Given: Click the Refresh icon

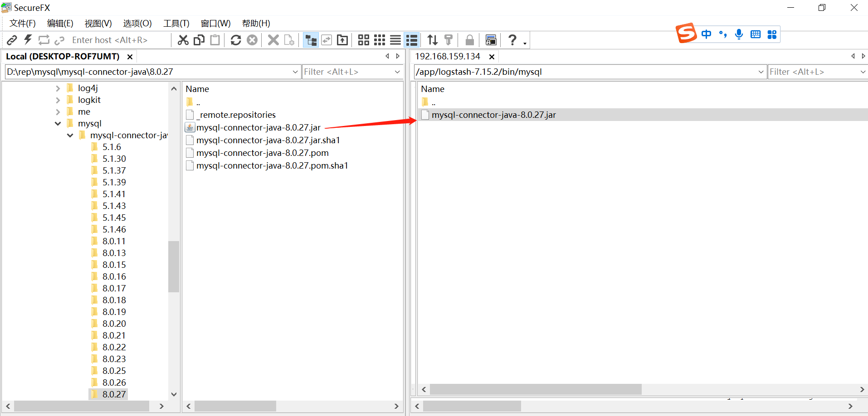Looking at the screenshot, I should pyautogui.click(x=236, y=40).
